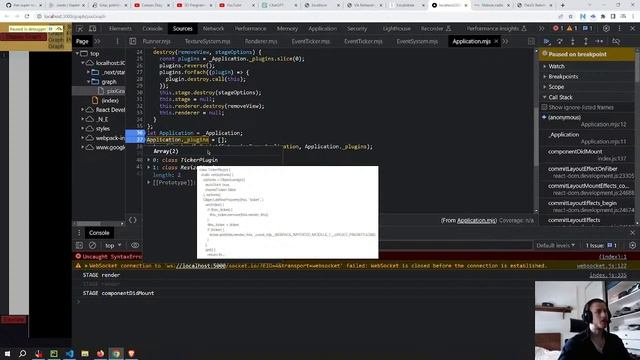Collapse the graph folder in tree
This screenshot has width=640, height=360.
[x=89, y=82]
